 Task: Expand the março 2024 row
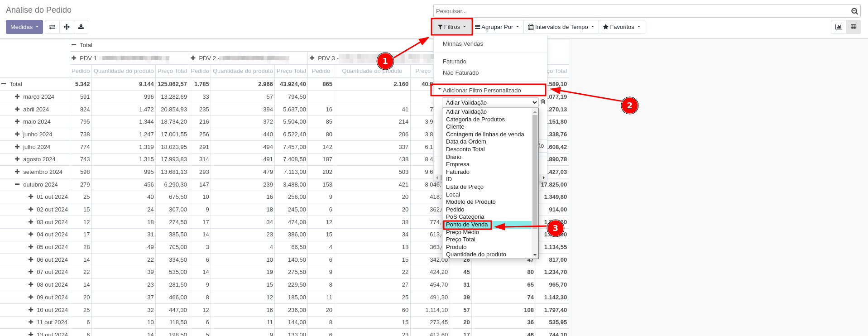17,96
